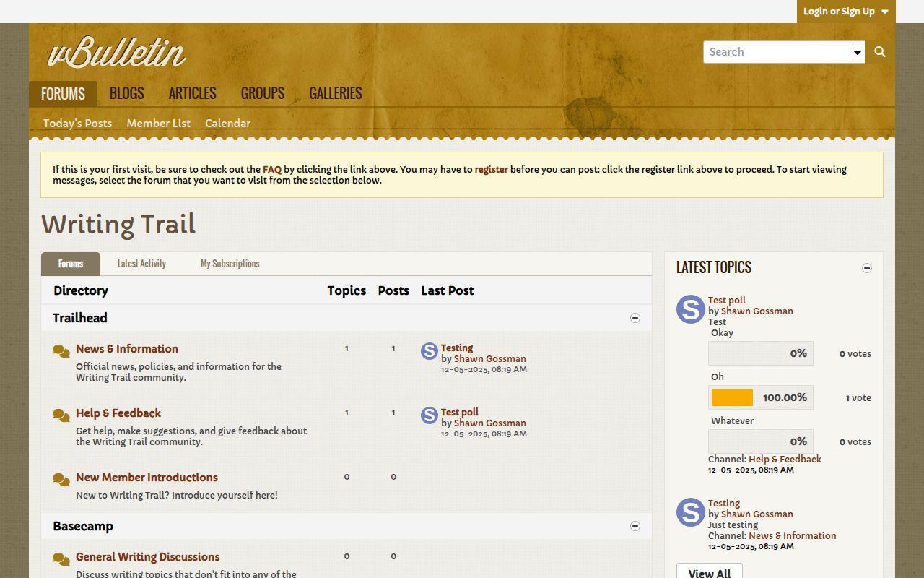
Task: Go to the Blogs section
Action: [x=126, y=93]
